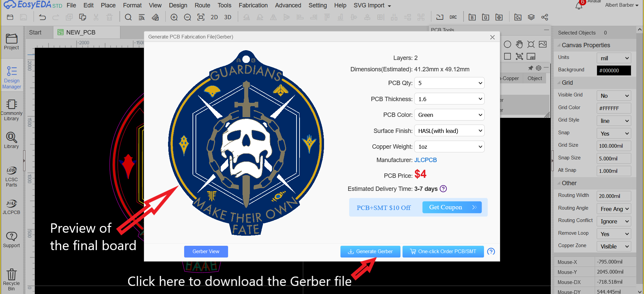Image resolution: width=644 pixels, height=294 pixels.
Task: Toggle the Snap Yes/No setting
Action: (x=614, y=134)
